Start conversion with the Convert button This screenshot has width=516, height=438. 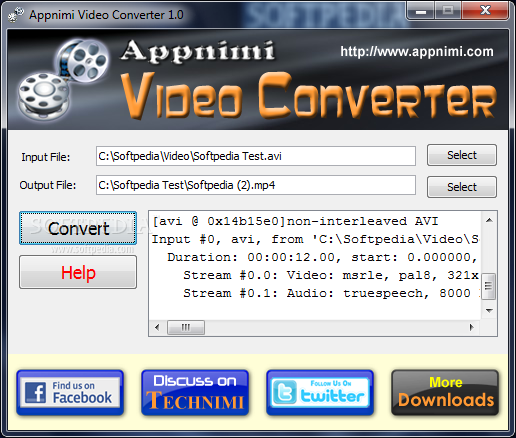point(78,228)
